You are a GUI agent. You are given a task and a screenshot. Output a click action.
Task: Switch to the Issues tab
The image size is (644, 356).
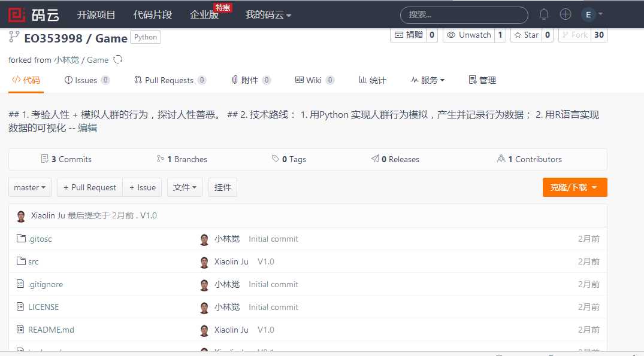[x=87, y=80]
